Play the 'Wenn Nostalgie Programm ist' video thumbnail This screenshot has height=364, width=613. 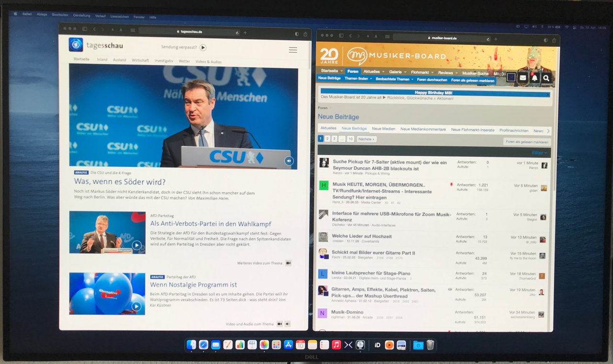(136, 306)
